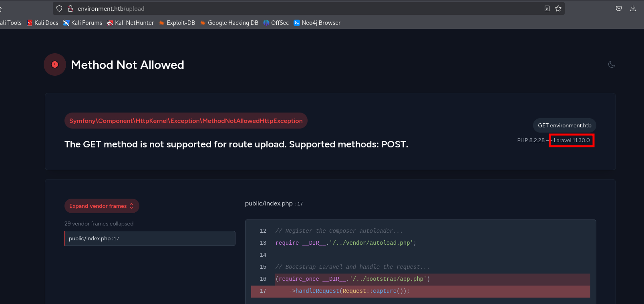This screenshot has width=644, height=304.
Task: Click the insecure connection padlock icon
Action: coord(70,8)
